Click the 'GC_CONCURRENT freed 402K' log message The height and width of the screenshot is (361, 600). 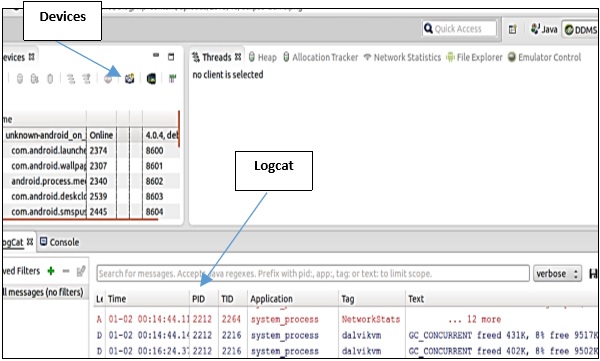503,351
